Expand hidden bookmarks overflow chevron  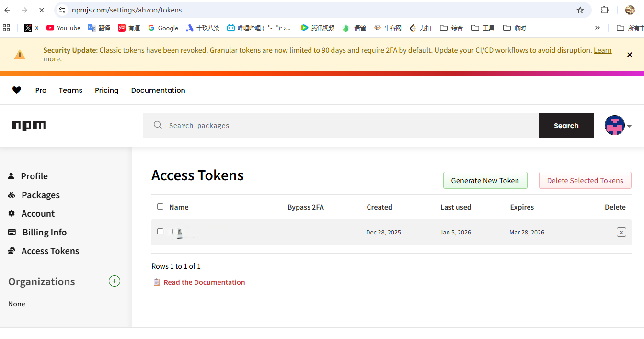(597, 28)
